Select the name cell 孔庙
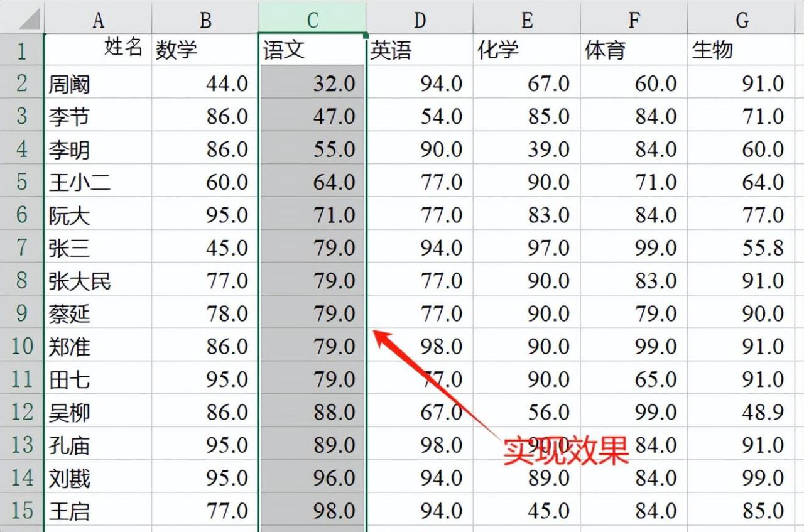This screenshot has height=532, width=804. click(97, 444)
